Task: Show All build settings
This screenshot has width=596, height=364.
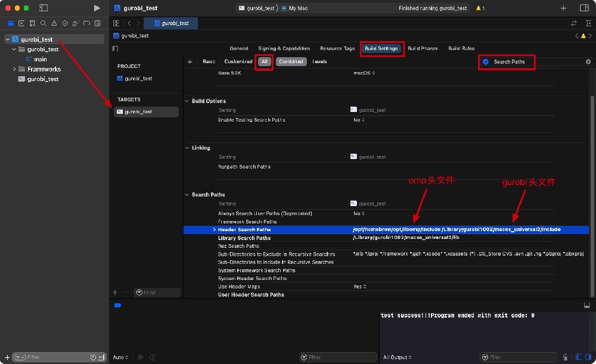Action: point(265,61)
